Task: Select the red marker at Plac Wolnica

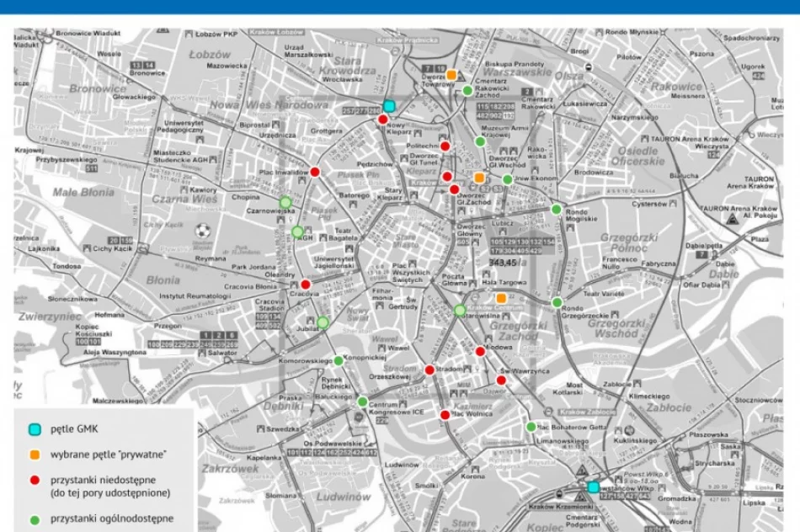Action: 445,414
